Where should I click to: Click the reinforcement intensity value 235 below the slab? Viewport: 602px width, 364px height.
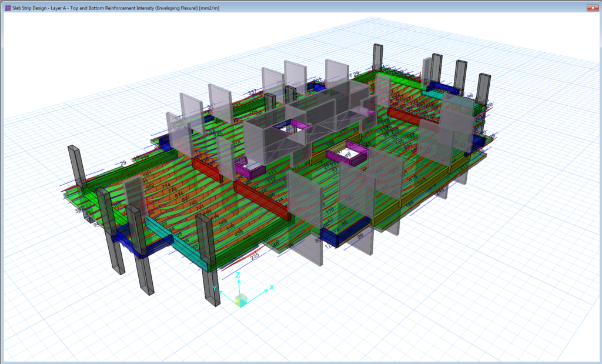[x=255, y=257]
